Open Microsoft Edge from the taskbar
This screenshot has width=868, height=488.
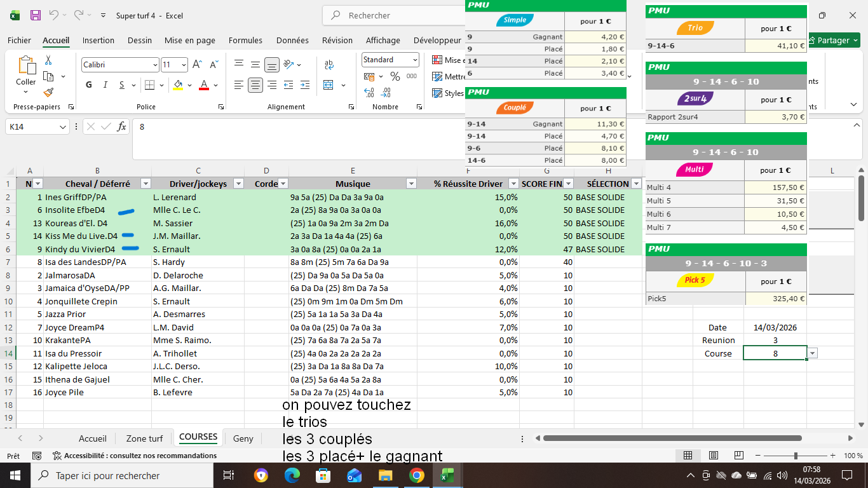click(x=292, y=475)
